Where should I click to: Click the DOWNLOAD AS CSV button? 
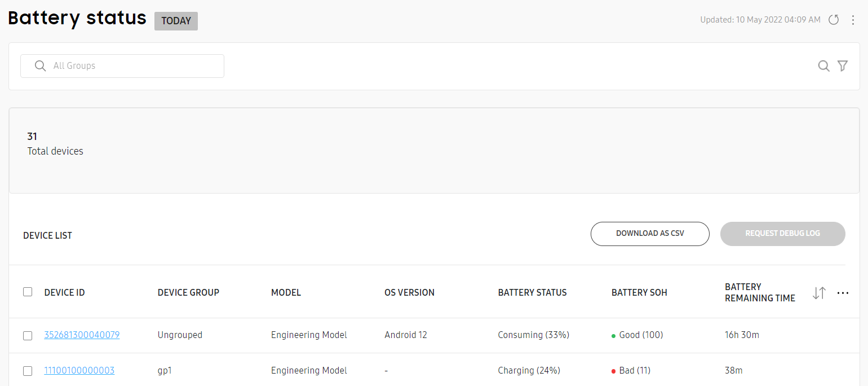coord(650,234)
